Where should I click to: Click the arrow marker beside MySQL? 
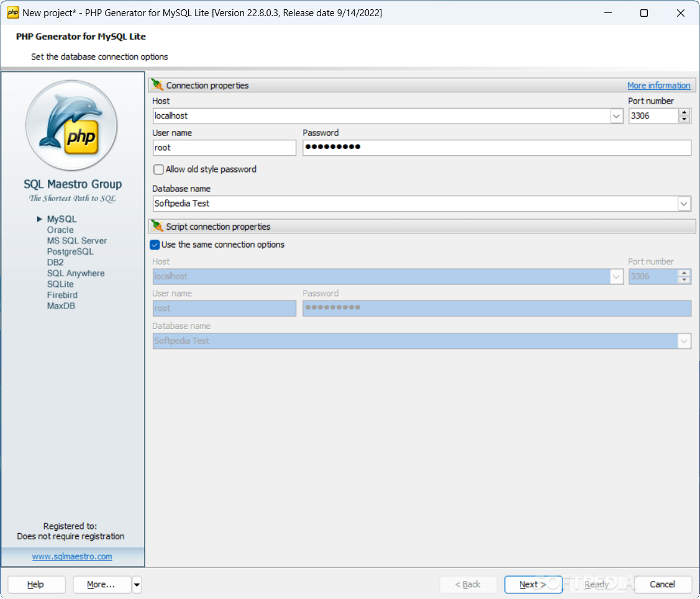coord(39,219)
